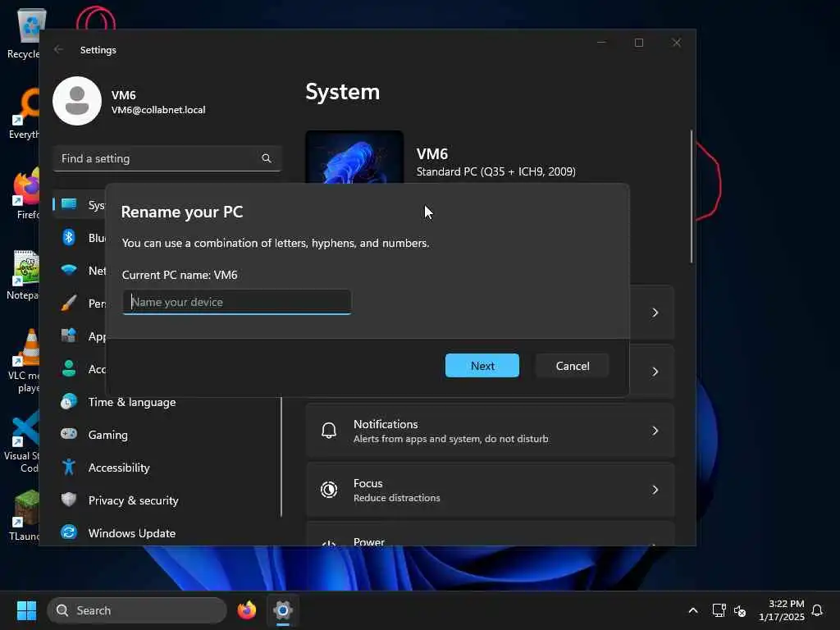Show hidden system tray icons

tap(692, 610)
